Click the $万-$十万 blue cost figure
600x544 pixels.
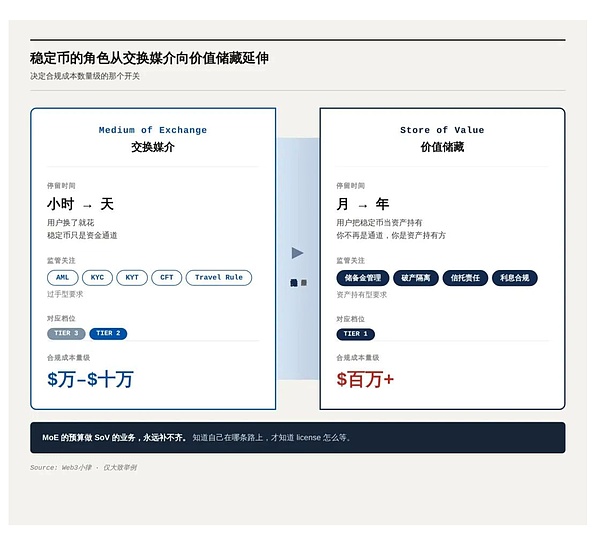[90, 379]
